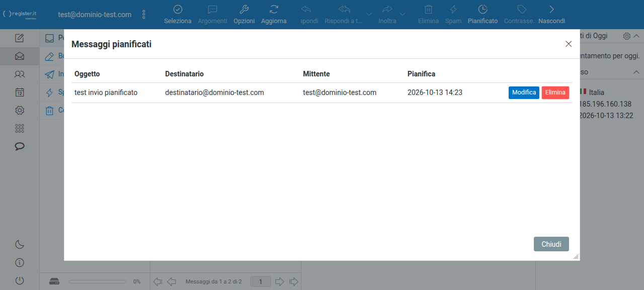Open the mail inbox envelope icon
644x290 pixels.
coord(20,56)
